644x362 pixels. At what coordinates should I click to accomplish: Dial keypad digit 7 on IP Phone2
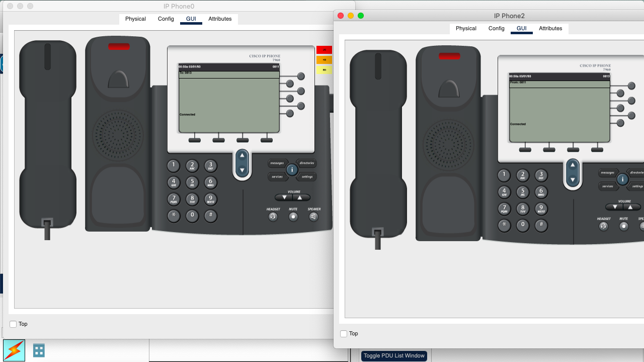pyautogui.click(x=504, y=208)
